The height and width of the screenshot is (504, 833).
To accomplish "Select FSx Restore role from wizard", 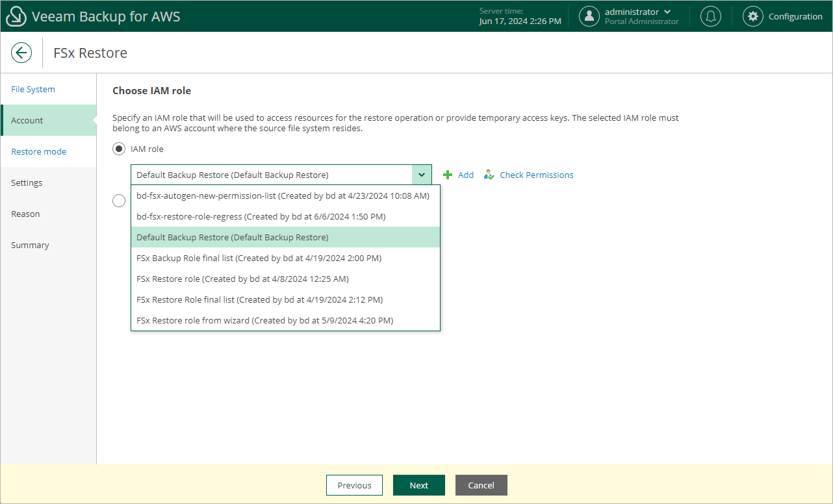I will coord(285,320).
